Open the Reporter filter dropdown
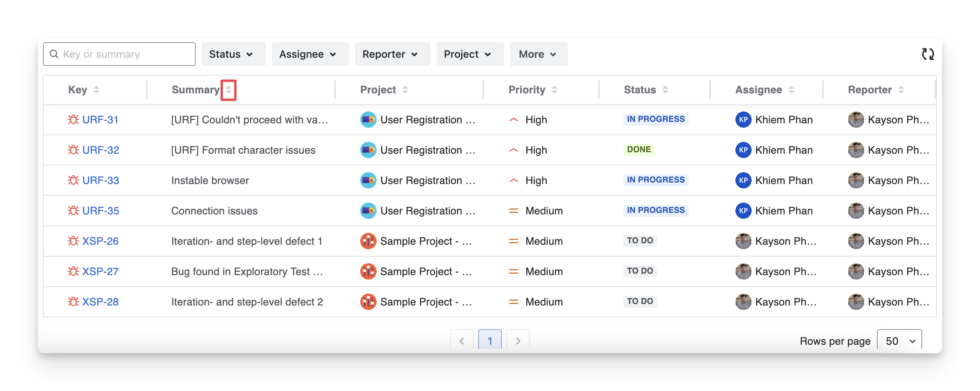The width and height of the screenshot is (980, 391). 392,54
